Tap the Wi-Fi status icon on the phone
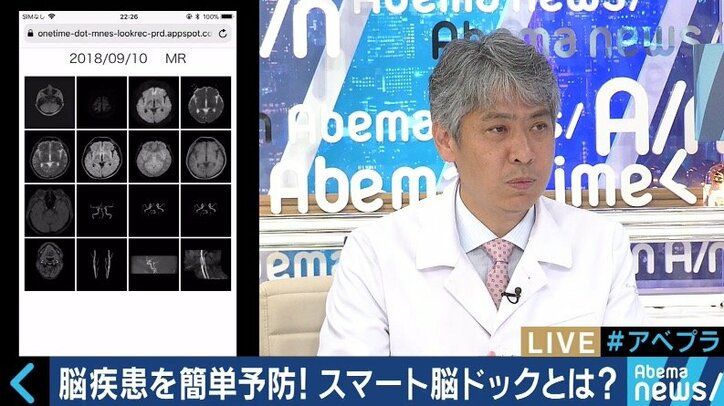Screen dimensions: 724x406 (51, 17)
